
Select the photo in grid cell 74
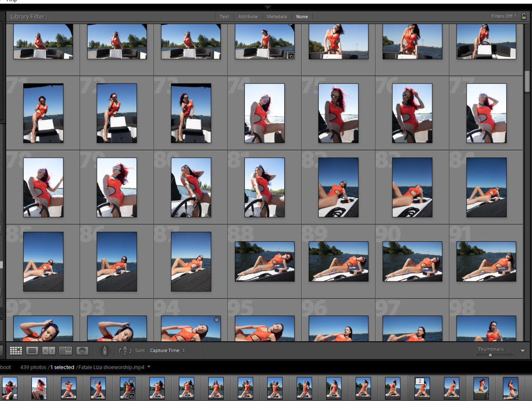(265, 113)
